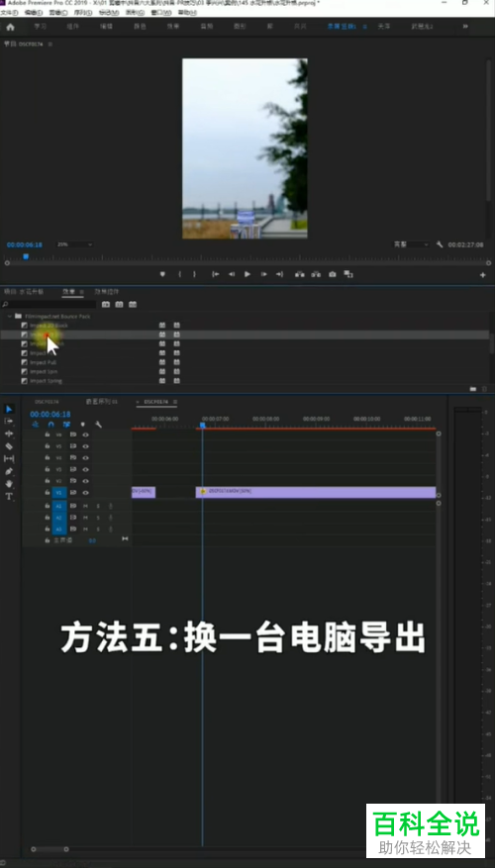Solo audio track A1
The width and height of the screenshot is (495, 868).
[98, 506]
